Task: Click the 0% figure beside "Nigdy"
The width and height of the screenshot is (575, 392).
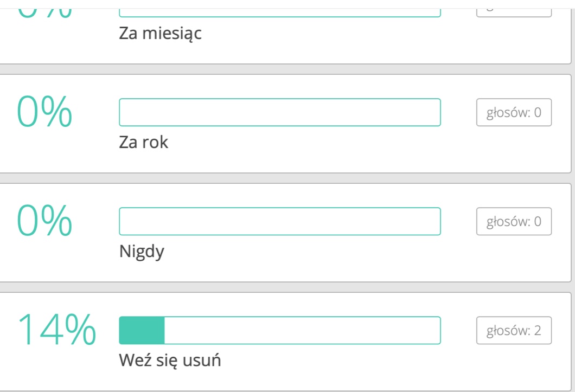Action: (44, 221)
